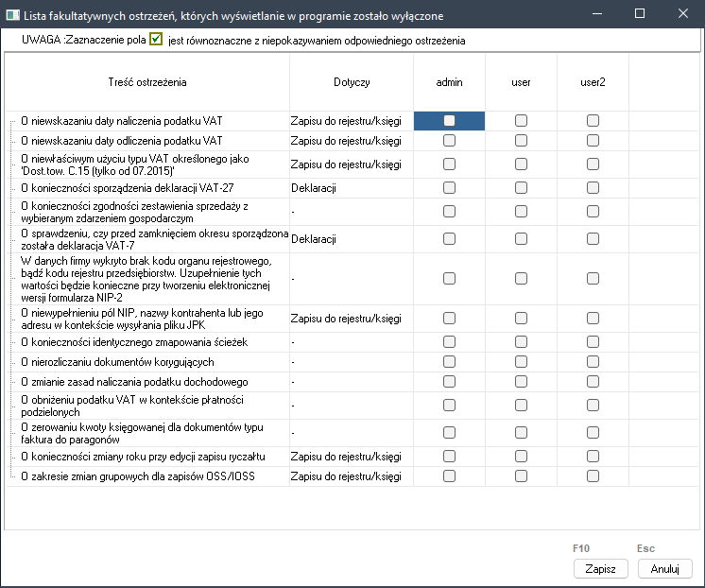Click the Anuluj button
Screen dimensions: 705x588
pos(664,569)
